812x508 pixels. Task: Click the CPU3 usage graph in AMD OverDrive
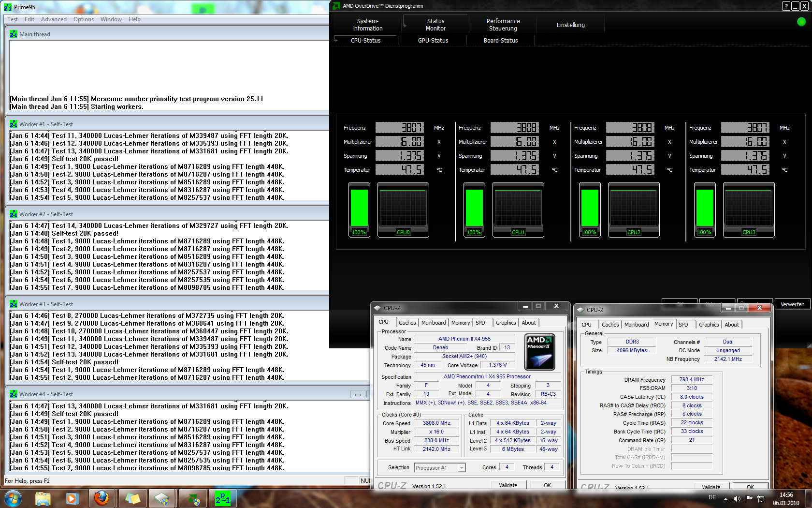[x=749, y=209]
